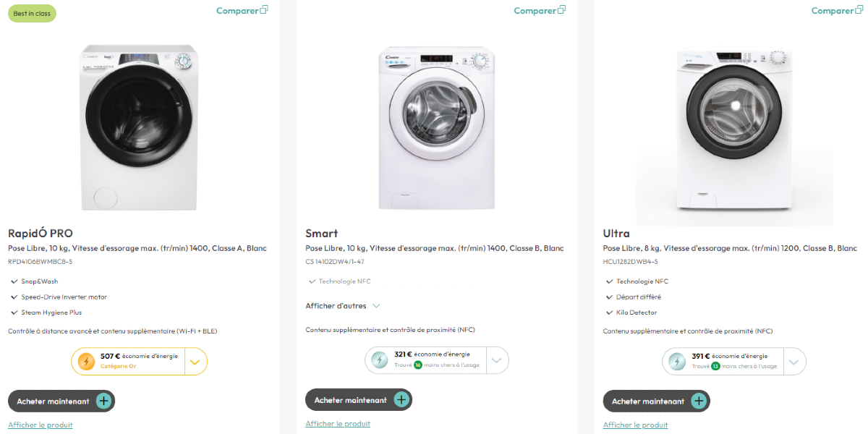
Task: Click the energy lightning icon for the Smart washer
Action: [x=379, y=359]
